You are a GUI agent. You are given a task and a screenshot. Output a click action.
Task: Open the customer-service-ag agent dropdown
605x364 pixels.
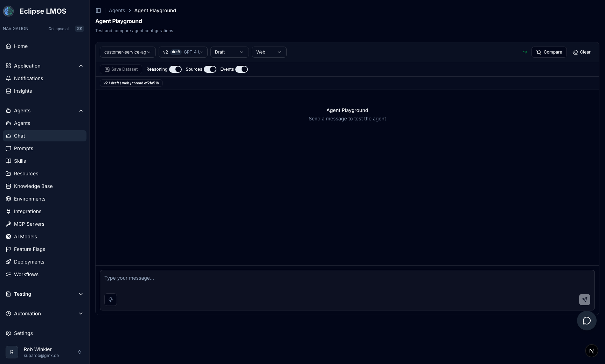[x=128, y=52]
